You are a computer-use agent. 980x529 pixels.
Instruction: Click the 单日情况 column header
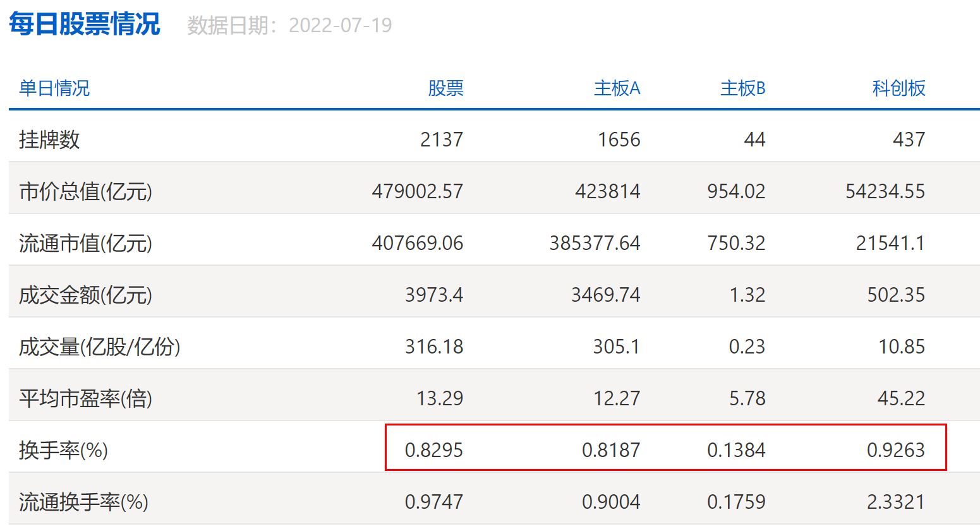(x=54, y=88)
